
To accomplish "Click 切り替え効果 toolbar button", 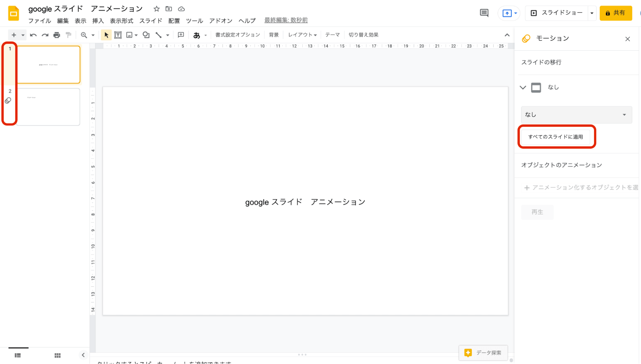I will [363, 35].
